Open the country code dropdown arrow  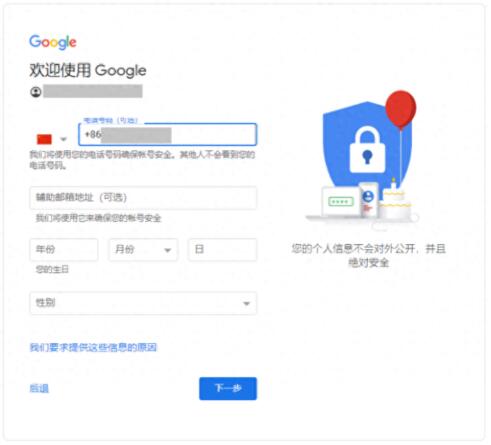[63, 139]
